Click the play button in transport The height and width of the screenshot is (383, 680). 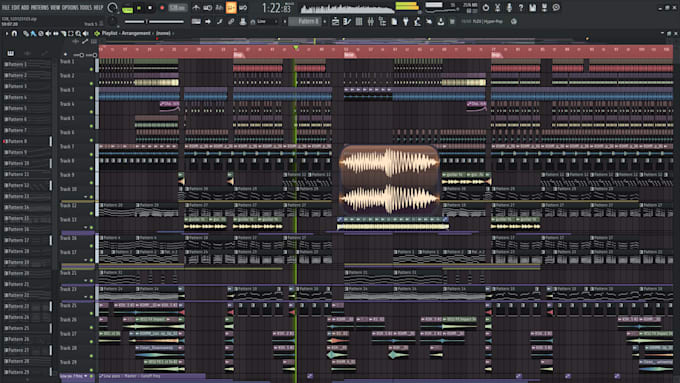(139, 8)
